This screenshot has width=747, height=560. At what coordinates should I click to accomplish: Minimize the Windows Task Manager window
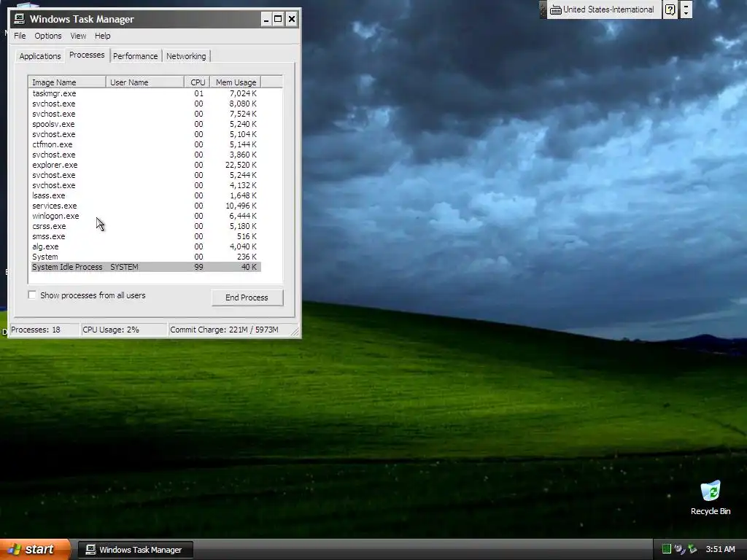[x=266, y=19]
